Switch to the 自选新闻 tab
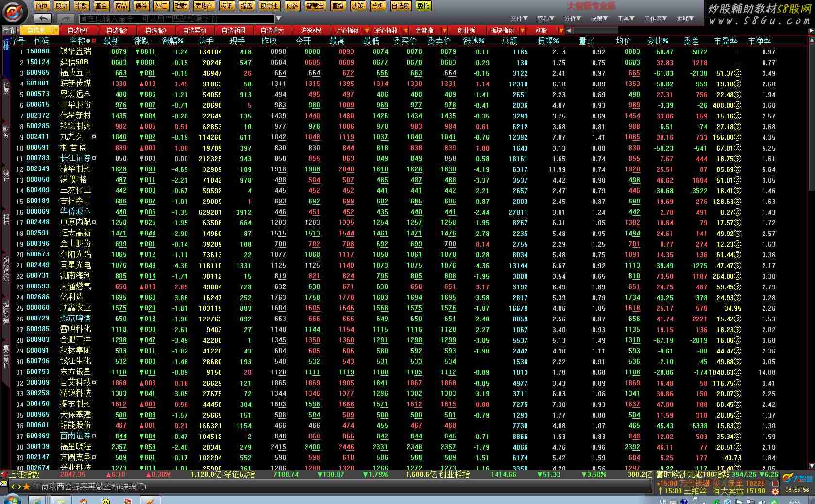 233,30
